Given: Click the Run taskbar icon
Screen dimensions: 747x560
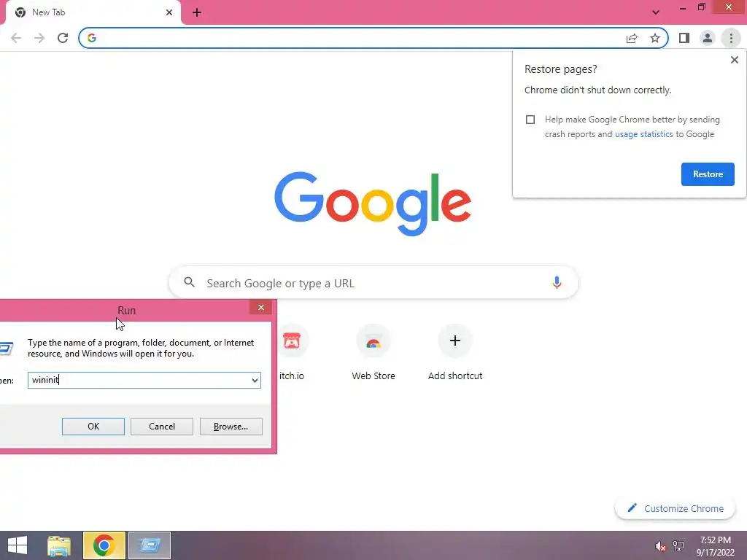Looking at the screenshot, I should [x=150, y=545].
